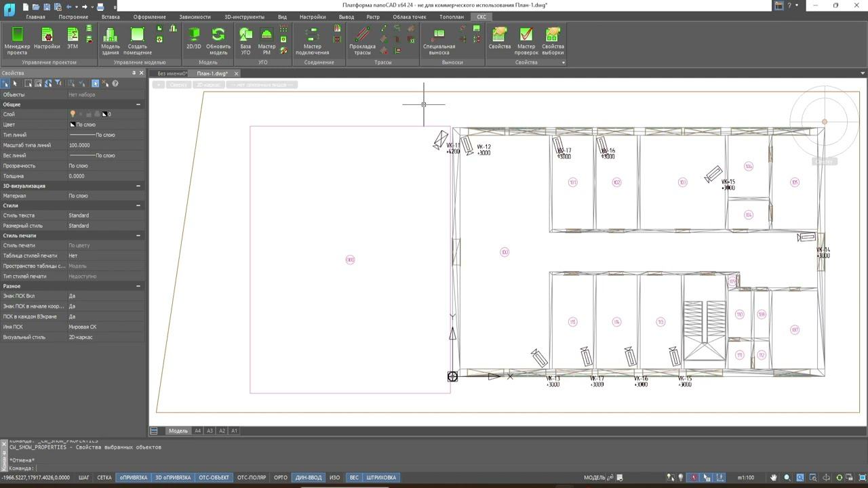Open the Цвет По слою dropdown

(x=106, y=125)
